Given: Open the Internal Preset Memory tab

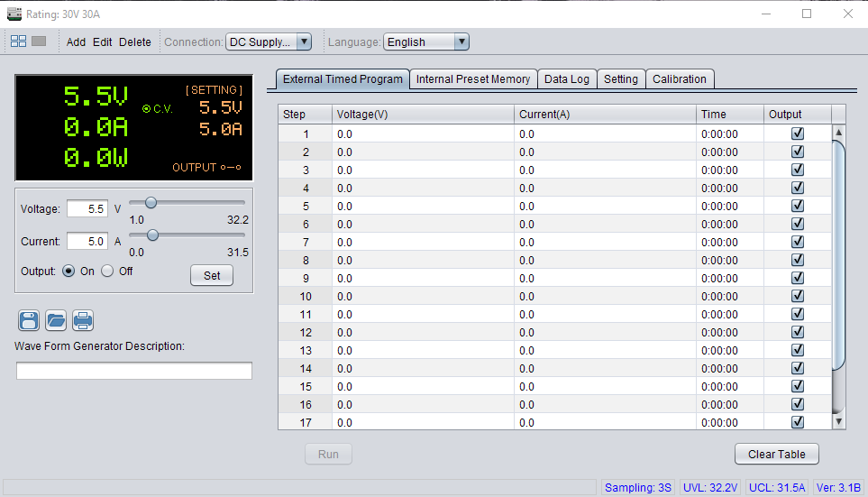Looking at the screenshot, I should pyautogui.click(x=473, y=79).
